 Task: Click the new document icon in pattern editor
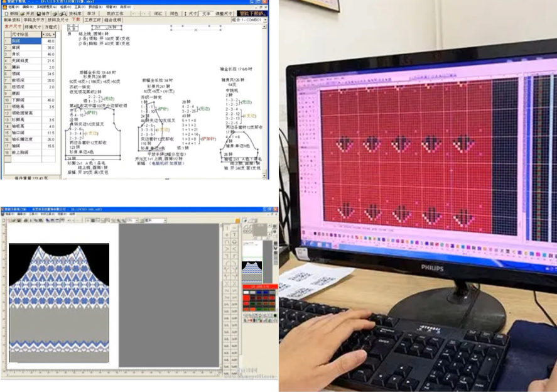(x=4, y=220)
